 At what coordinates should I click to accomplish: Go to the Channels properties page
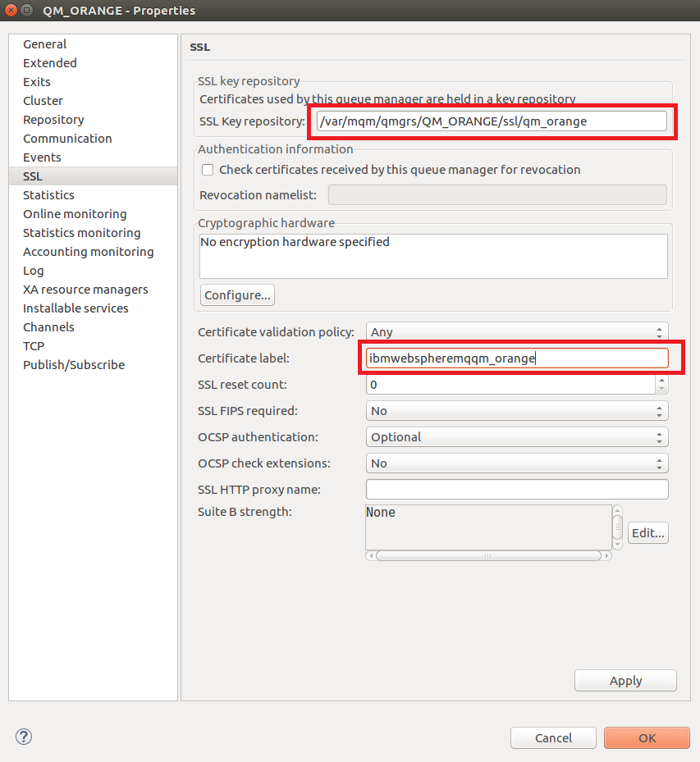click(x=48, y=327)
